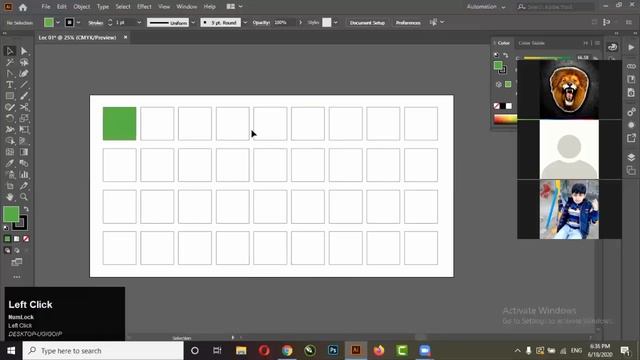Click the Preferences button
This screenshot has width=640, height=360.
click(x=408, y=22)
